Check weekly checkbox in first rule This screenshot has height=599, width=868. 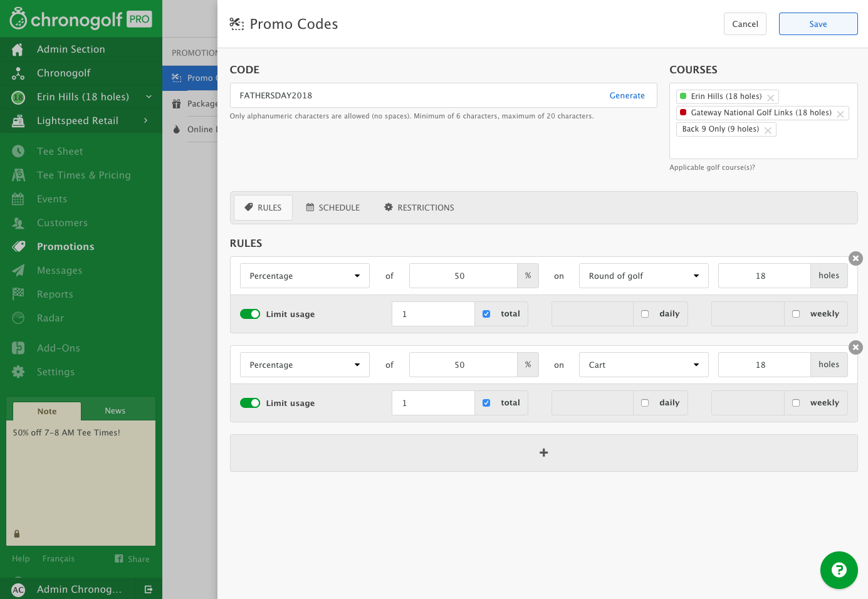796,314
